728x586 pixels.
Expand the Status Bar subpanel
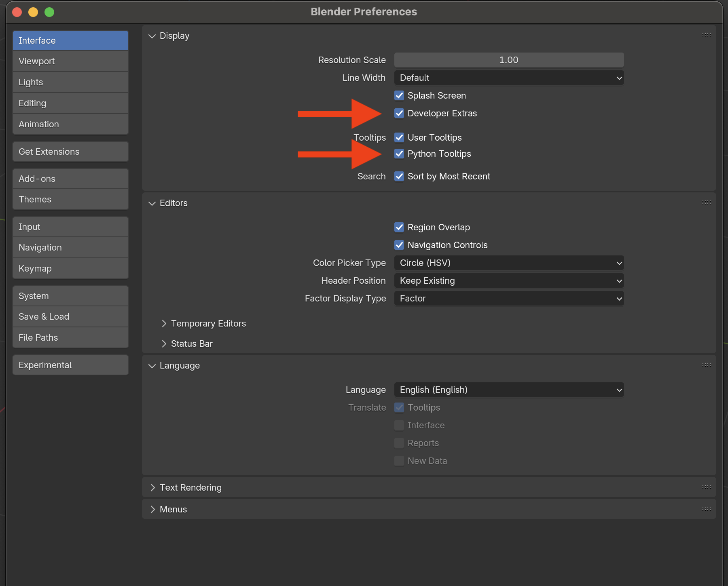(164, 344)
